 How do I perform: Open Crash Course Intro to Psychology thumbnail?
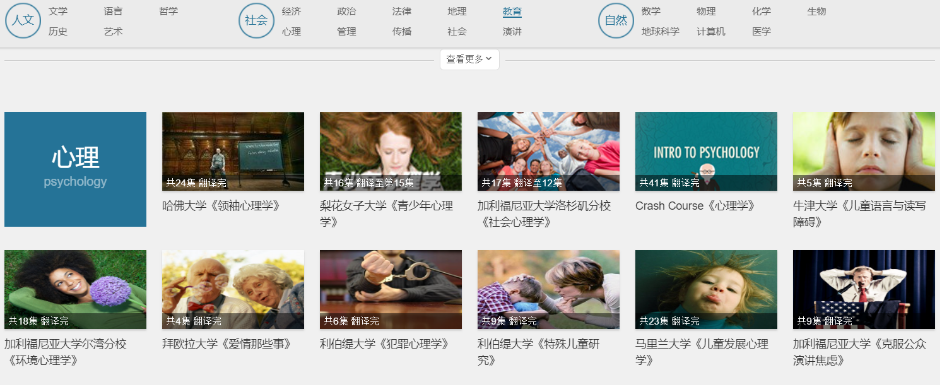coord(706,151)
